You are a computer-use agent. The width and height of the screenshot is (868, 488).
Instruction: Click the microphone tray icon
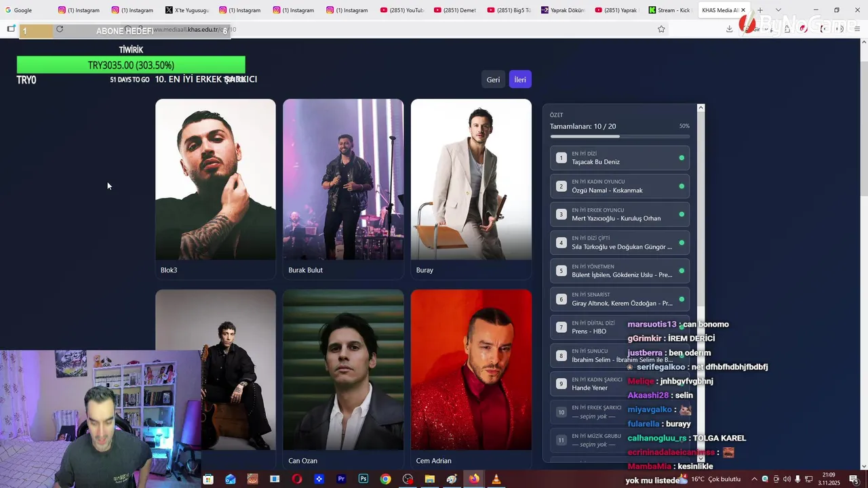798,479
